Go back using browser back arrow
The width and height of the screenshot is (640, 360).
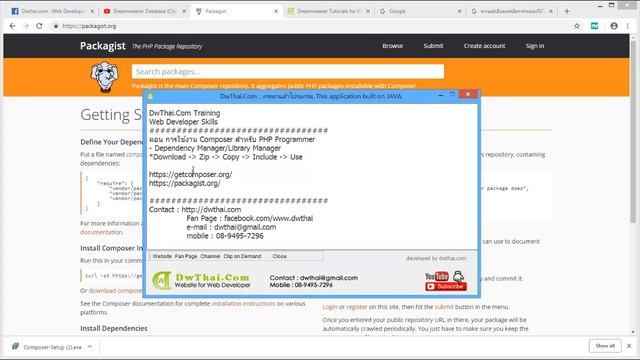tap(12, 26)
